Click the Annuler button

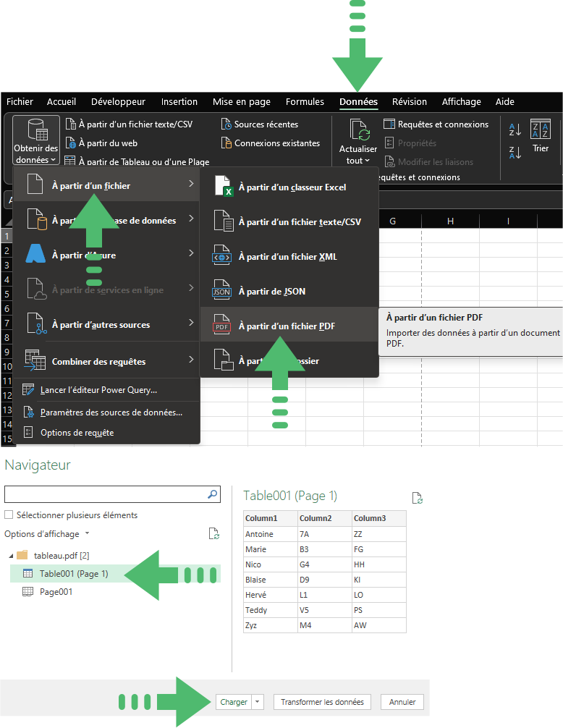(402, 702)
